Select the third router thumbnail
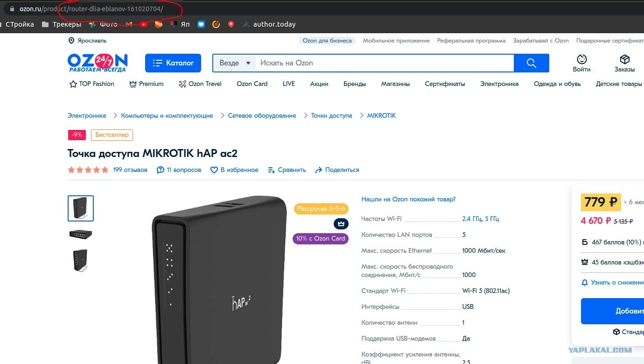This screenshot has width=644, height=364. pyautogui.click(x=81, y=260)
